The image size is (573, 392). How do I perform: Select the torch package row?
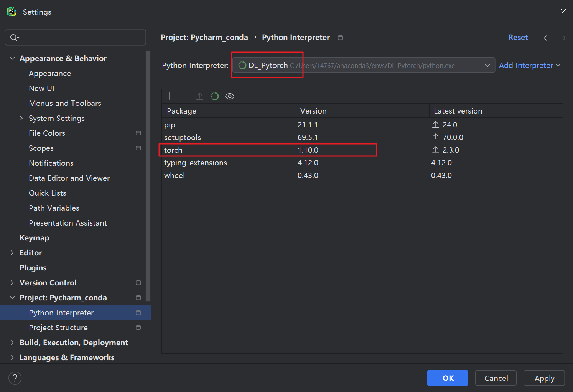point(362,150)
